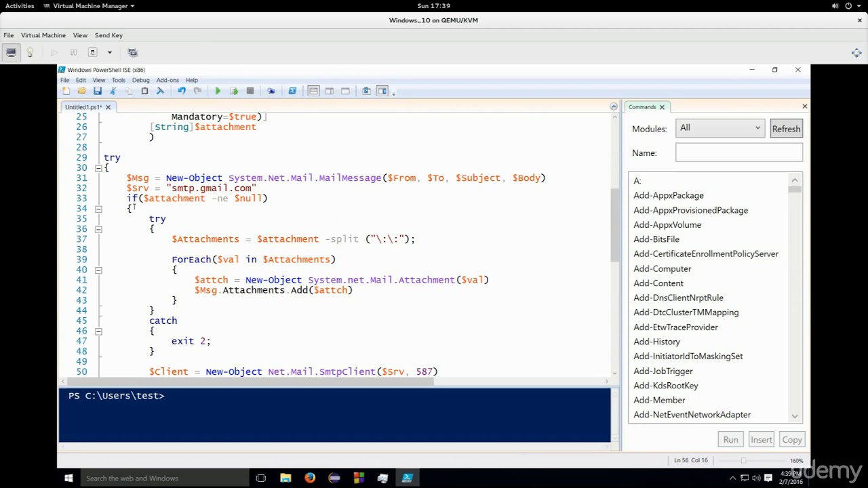Close the Commands add-on tab

click(662, 107)
